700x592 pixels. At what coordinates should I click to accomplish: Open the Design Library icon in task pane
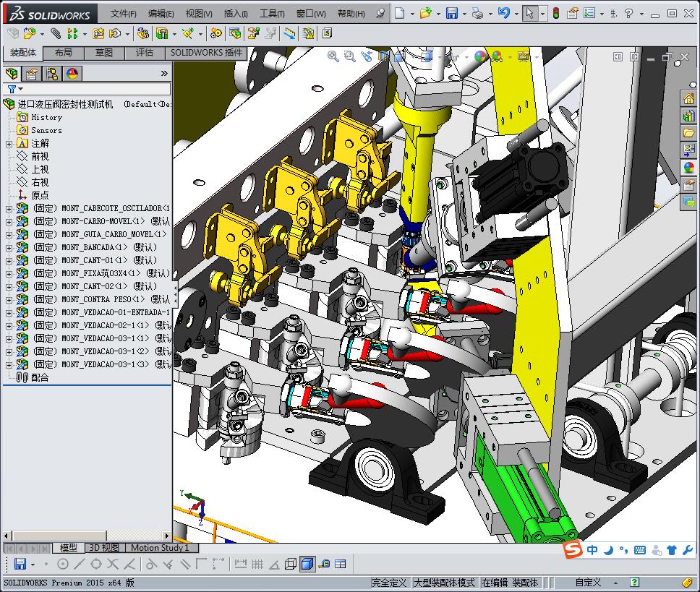coord(689,116)
